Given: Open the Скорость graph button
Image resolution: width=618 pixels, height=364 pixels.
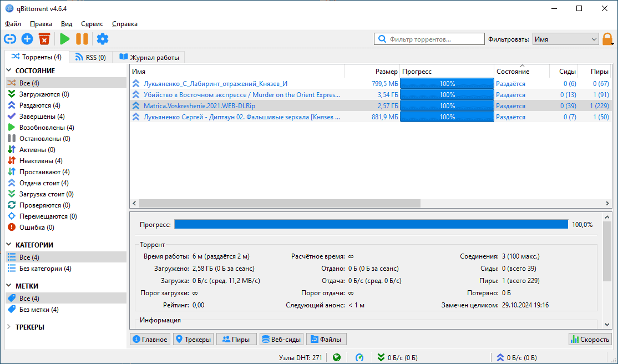Looking at the screenshot, I should [590, 339].
